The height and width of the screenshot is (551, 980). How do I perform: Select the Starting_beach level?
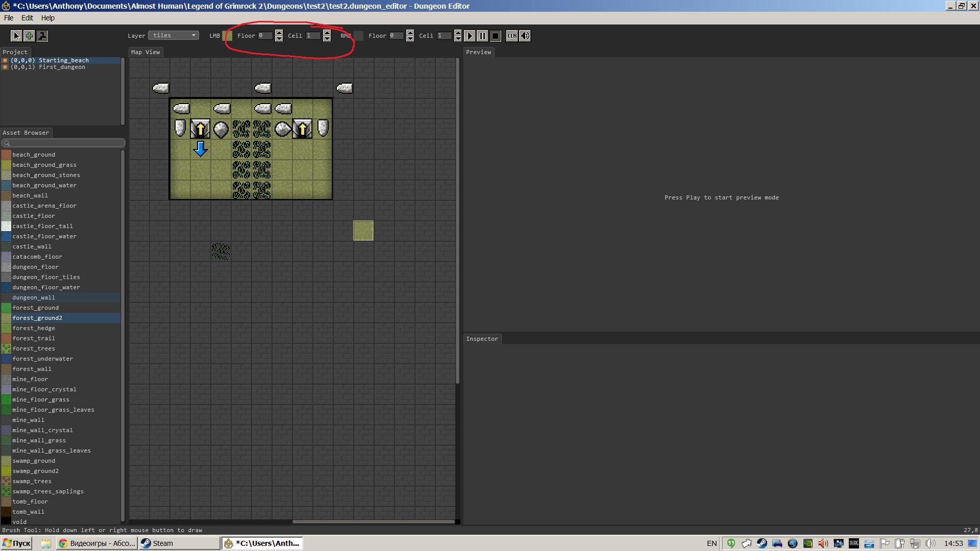60,60
